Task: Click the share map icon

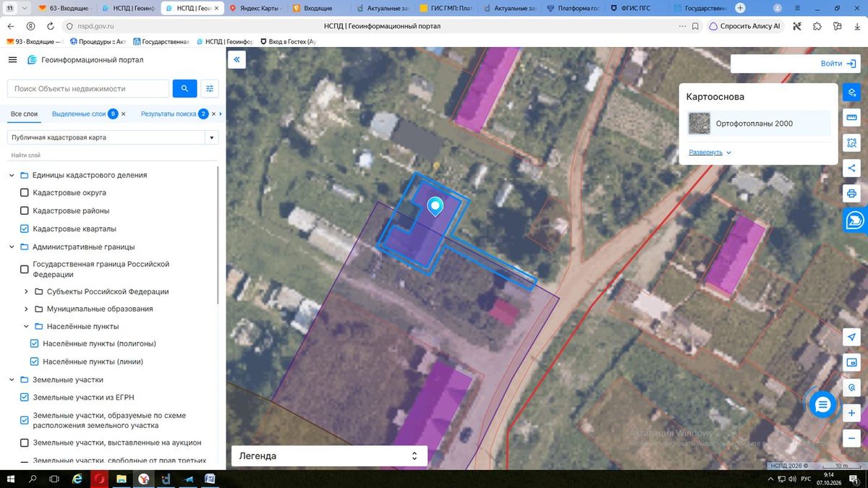Action: tap(851, 168)
